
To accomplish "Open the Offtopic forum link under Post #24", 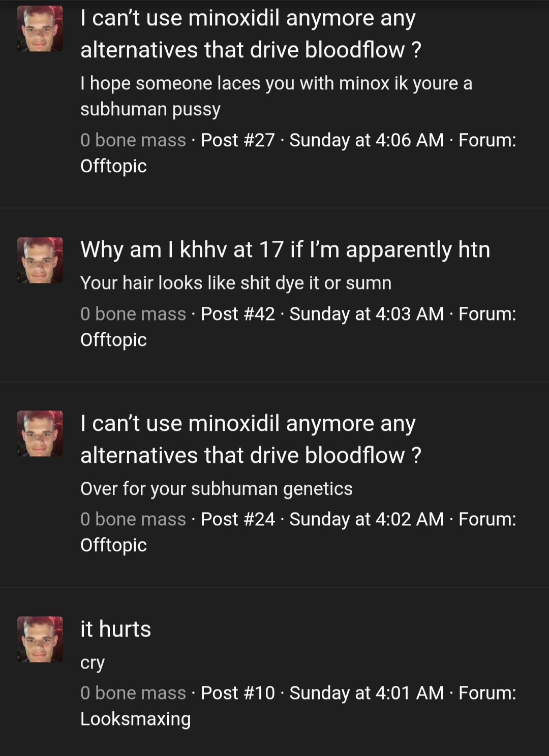I will 113,545.
